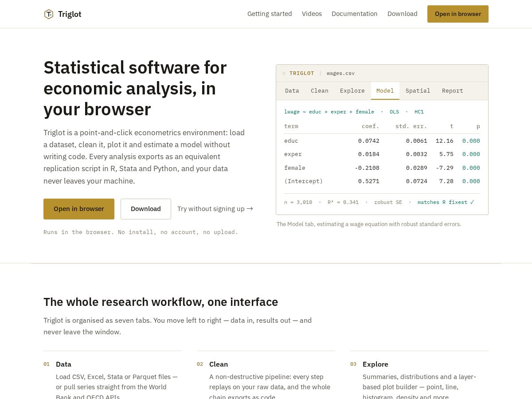532x399 pixels.
Task: Click the coefficient value 0.5271
Action: click(x=369, y=181)
